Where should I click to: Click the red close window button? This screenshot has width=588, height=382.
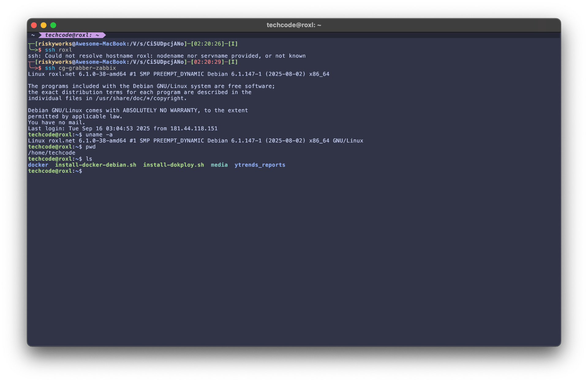34,25
